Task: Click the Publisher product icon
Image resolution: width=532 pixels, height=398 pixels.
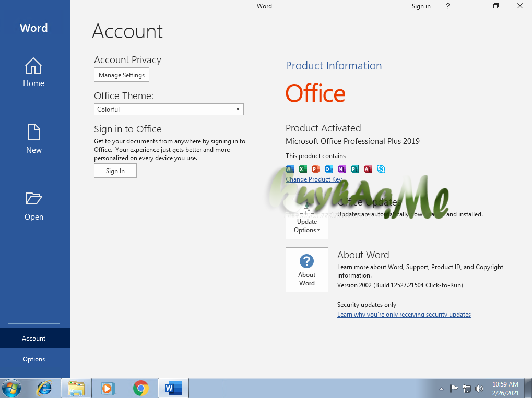Action: point(355,169)
